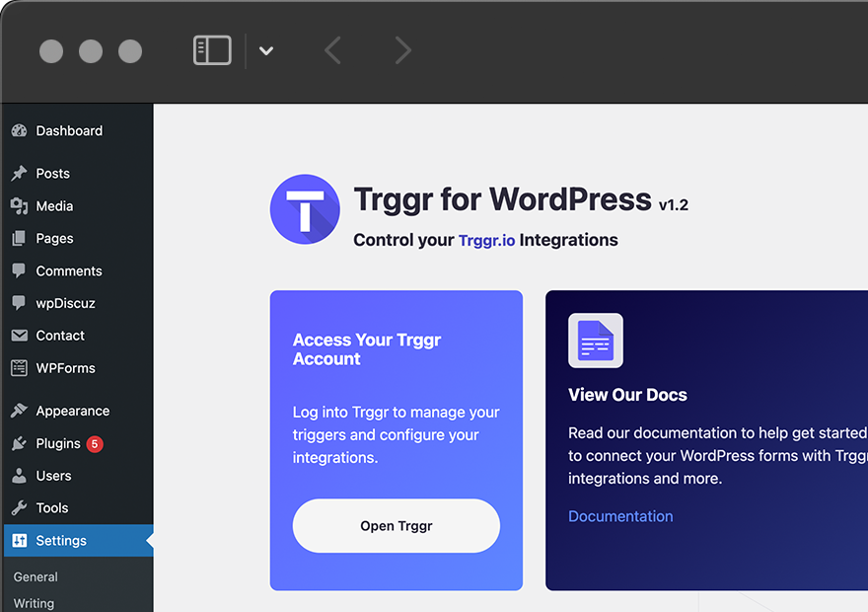Click the Dashboard gauge icon
Screen dimensions: 868x612
[x=20, y=130]
